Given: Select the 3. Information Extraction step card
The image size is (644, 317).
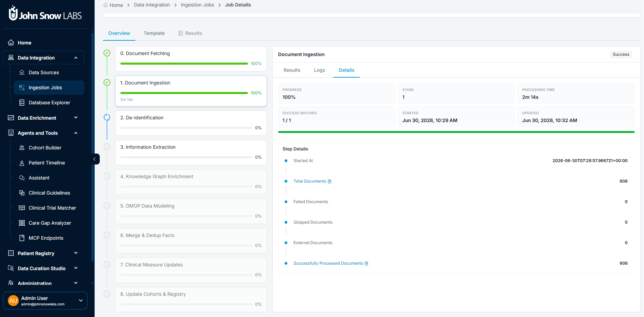Looking at the screenshot, I should (x=191, y=153).
